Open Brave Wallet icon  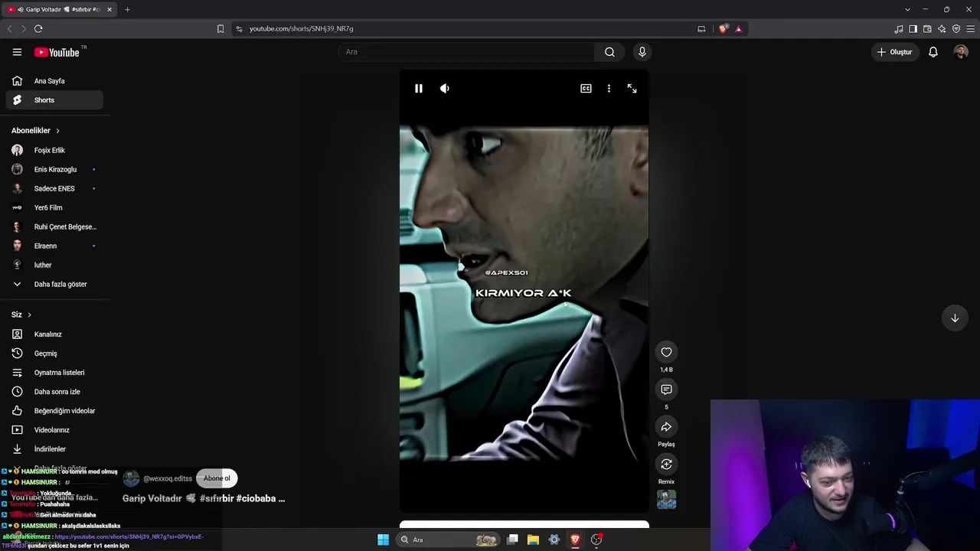(x=927, y=29)
